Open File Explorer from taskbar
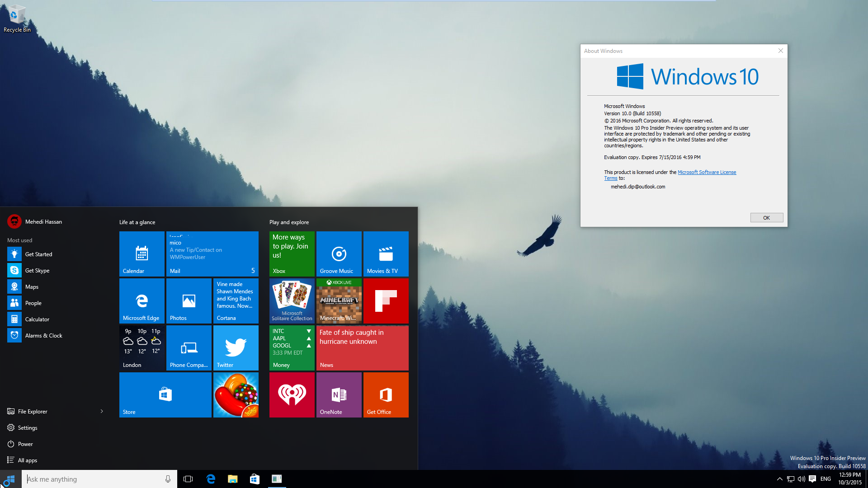This screenshot has width=868, height=488. click(232, 479)
